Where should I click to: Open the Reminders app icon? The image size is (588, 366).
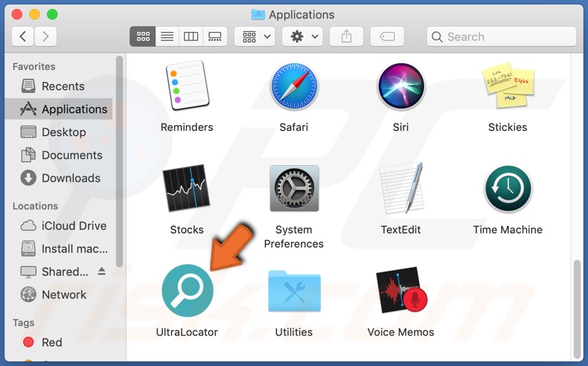click(x=187, y=86)
